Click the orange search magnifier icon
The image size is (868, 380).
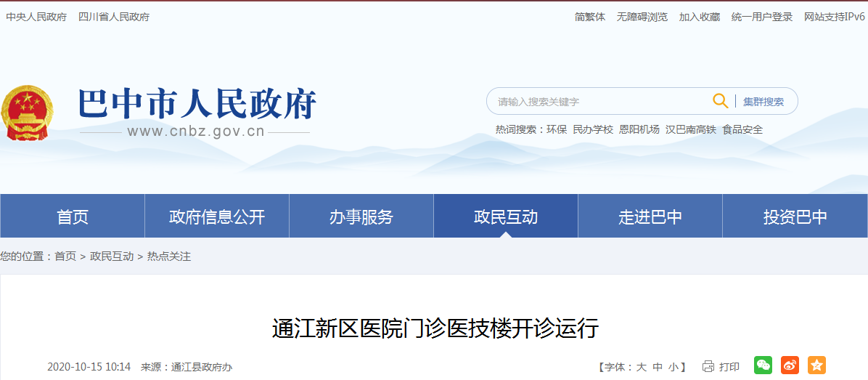click(x=720, y=101)
